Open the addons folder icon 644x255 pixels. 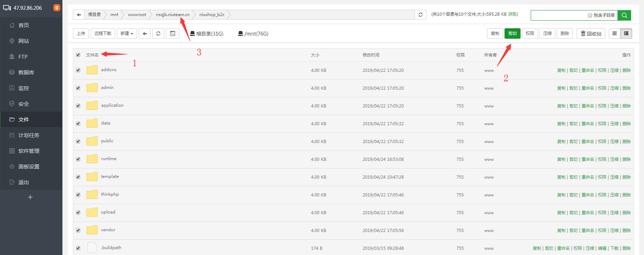click(x=92, y=70)
